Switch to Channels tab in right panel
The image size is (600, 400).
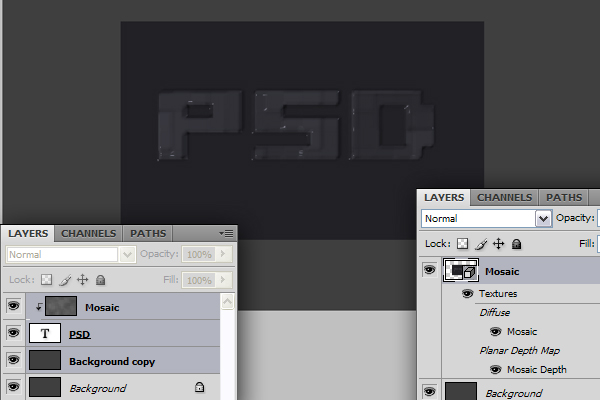coord(504,198)
